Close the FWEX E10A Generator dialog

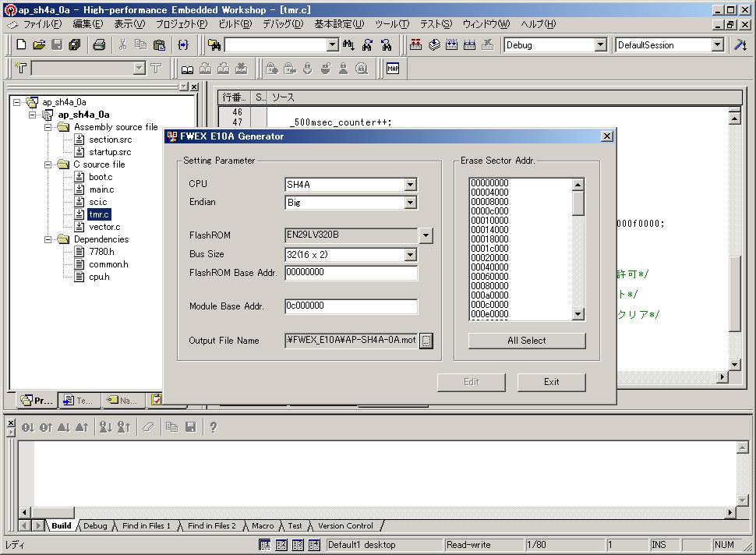coord(607,136)
